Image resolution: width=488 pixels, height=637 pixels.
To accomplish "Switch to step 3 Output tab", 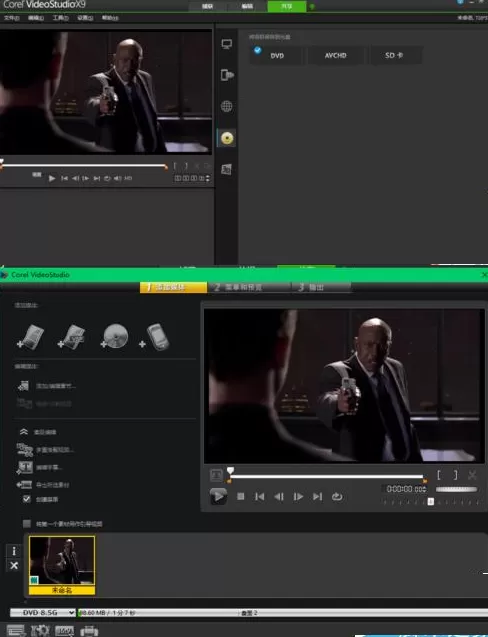I will (321, 287).
